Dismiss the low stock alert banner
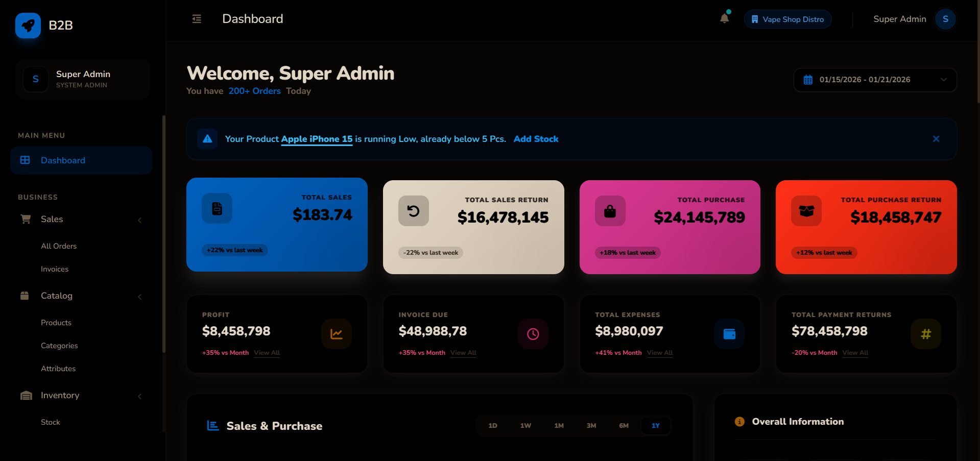This screenshot has height=461, width=980. point(936,139)
